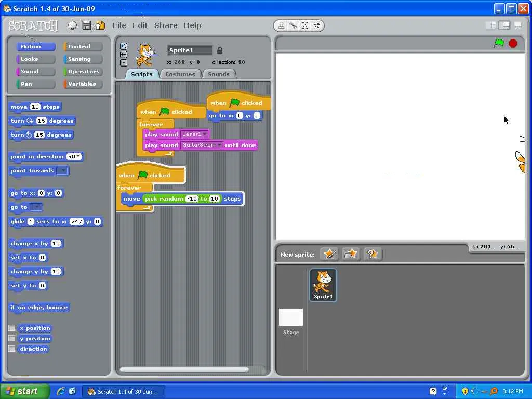
Task: Open the Share menu
Action: pyautogui.click(x=166, y=25)
